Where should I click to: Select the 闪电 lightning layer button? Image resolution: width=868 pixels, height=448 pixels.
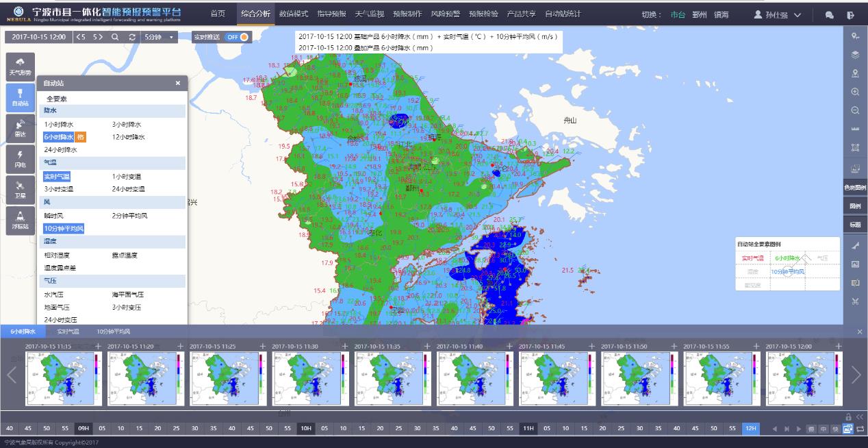point(20,158)
